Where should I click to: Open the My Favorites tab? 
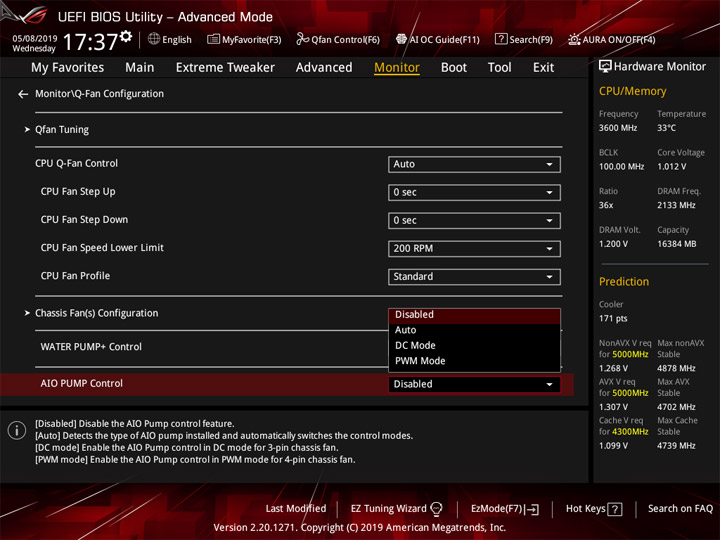click(x=68, y=68)
